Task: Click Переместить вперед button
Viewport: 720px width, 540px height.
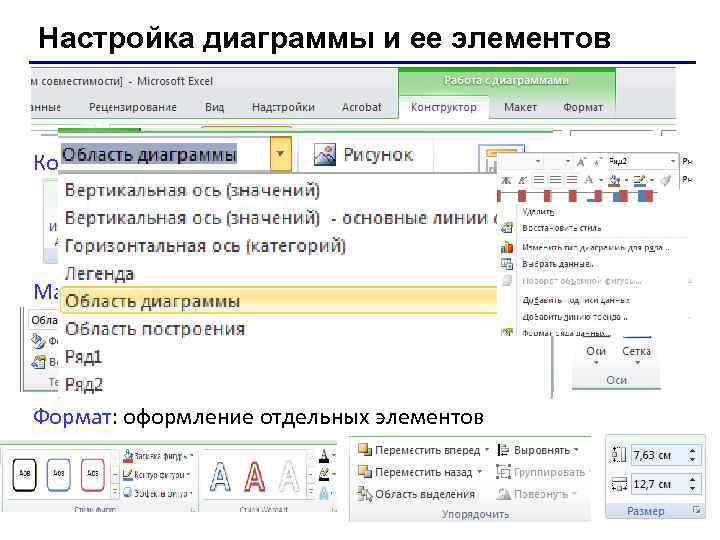Action: click(x=423, y=450)
